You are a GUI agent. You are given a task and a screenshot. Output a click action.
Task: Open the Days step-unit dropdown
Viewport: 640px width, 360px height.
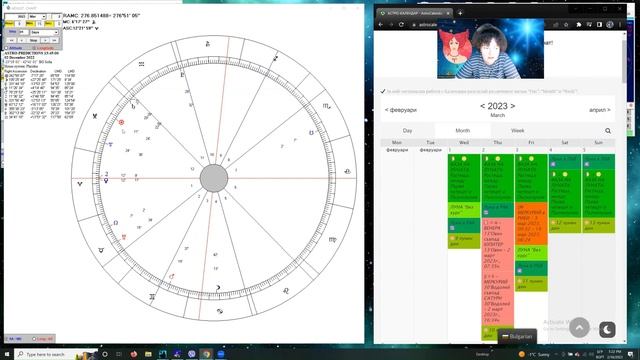click(x=44, y=32)
